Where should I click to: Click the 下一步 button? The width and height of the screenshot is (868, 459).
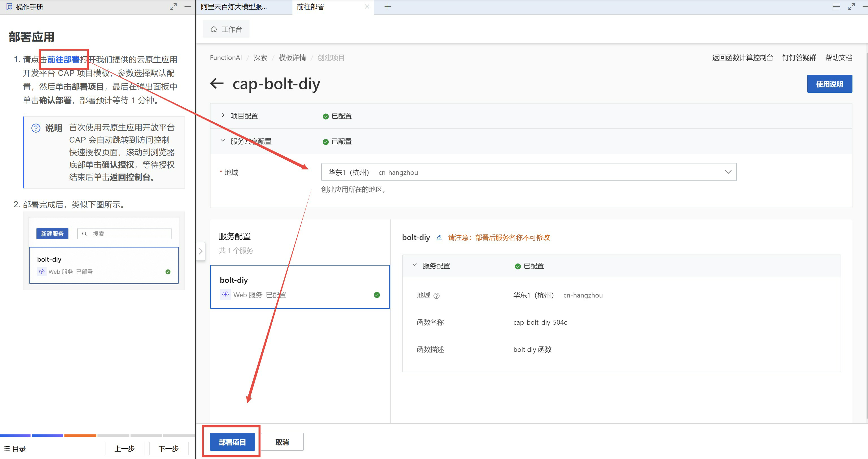168,449
